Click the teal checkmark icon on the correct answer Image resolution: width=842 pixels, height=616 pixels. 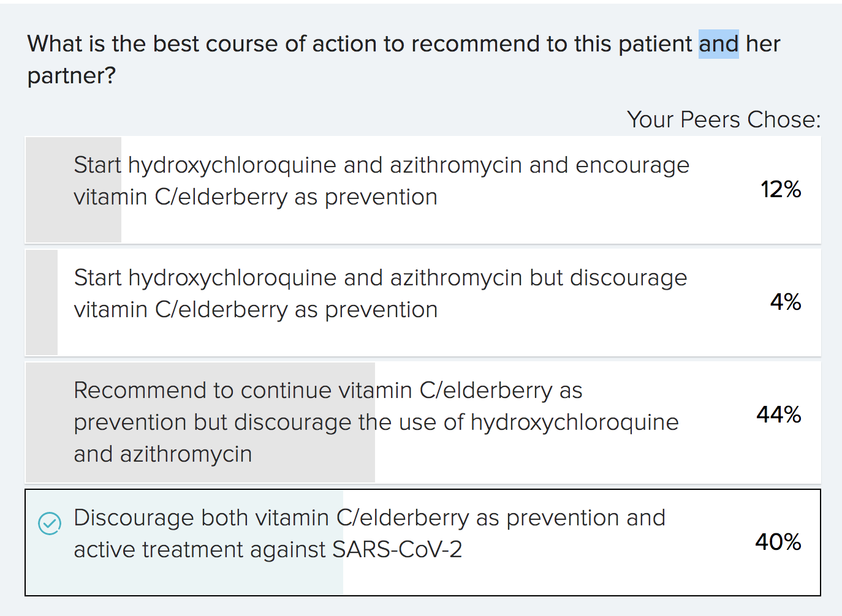point(50,524)
